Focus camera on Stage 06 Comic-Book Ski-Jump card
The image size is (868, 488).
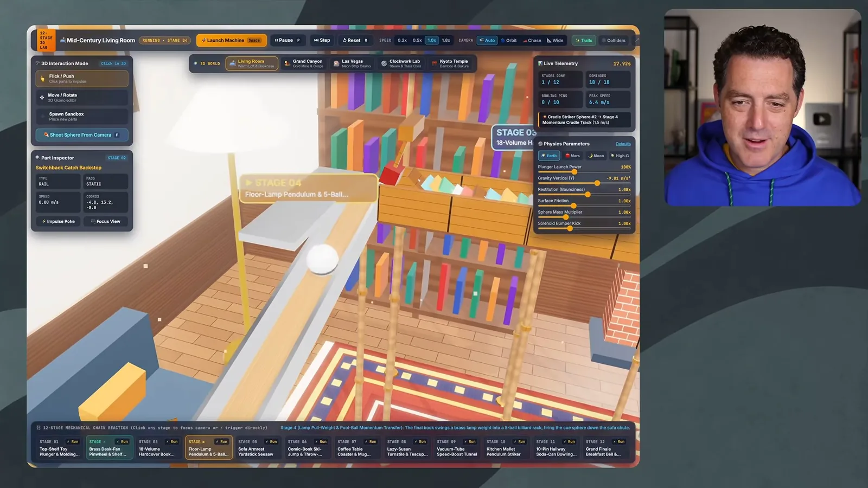(x=308, y=447)
